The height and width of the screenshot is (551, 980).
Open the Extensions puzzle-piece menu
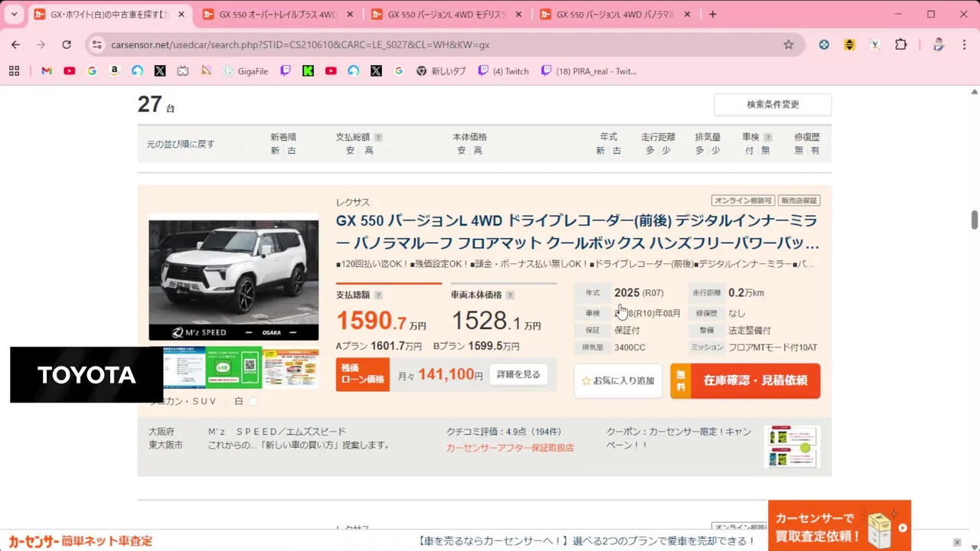[x=901, y=44]
